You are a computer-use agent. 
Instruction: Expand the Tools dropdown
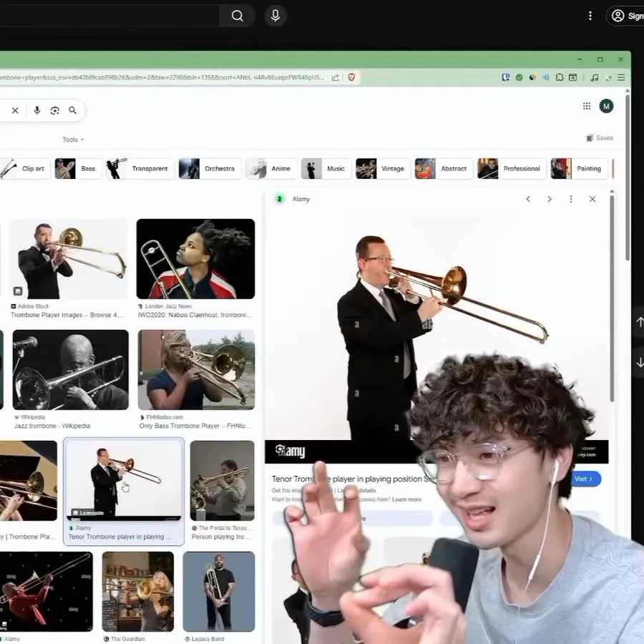point(73,140)
